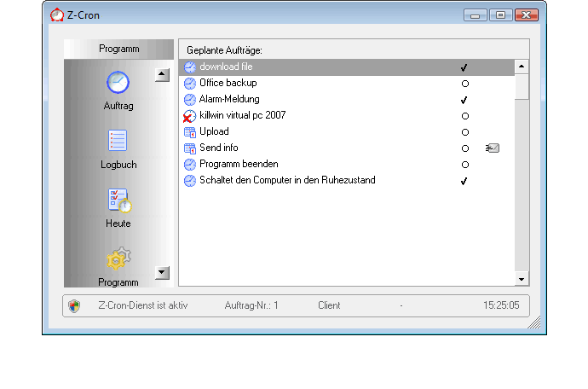Viewport: 588px width, 389px height.
Task: Select the download file job text
Action: click(226, 67)
